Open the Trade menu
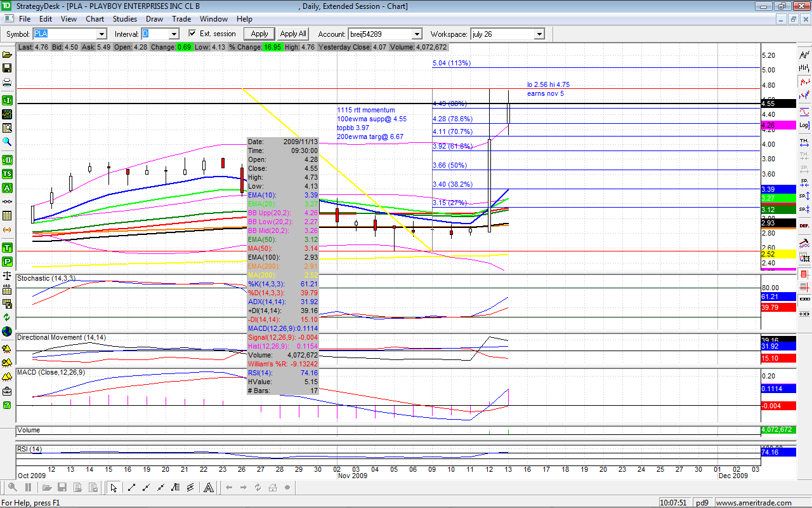The width and height of the screenshot is (812, 508). pos(181,19)
